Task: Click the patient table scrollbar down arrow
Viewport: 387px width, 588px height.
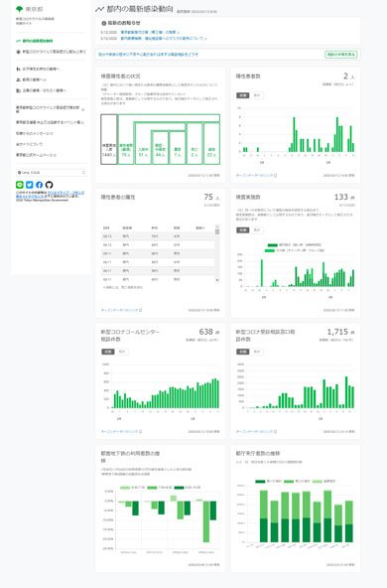Action: 217,280
